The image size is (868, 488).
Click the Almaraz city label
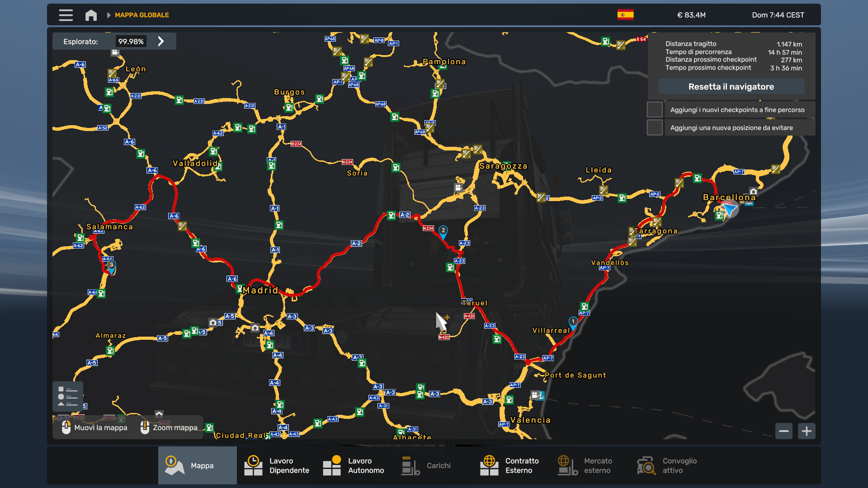click(x=111, y=335)
